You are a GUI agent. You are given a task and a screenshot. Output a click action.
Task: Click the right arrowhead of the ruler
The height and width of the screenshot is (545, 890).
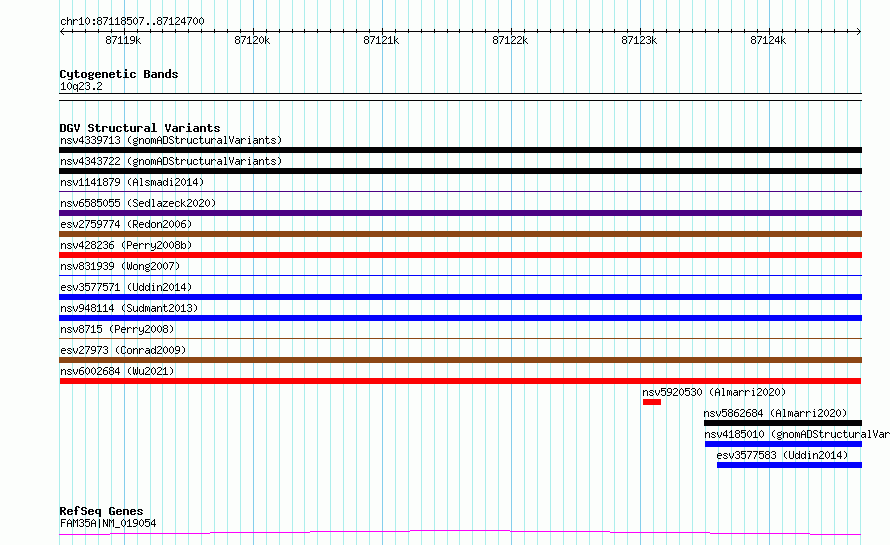859,32
